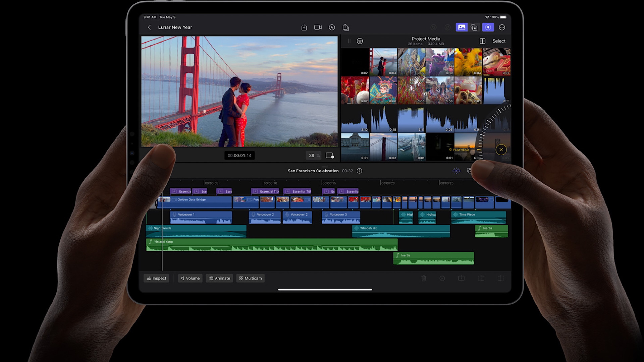
Task: Click the import media icon
Action: [304, 27]
